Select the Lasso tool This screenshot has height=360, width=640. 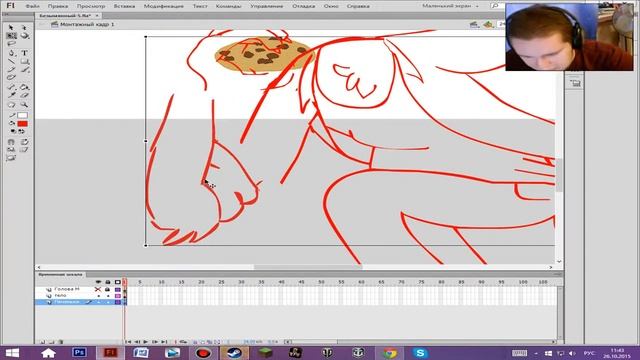pyautogui.click(x=11, y=44)
